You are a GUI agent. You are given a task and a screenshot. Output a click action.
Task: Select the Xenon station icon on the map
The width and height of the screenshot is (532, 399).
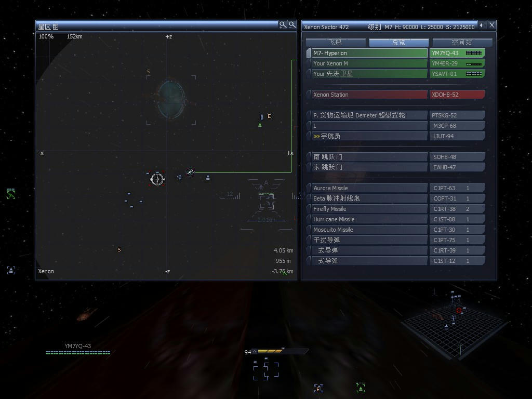click(171, 99)
